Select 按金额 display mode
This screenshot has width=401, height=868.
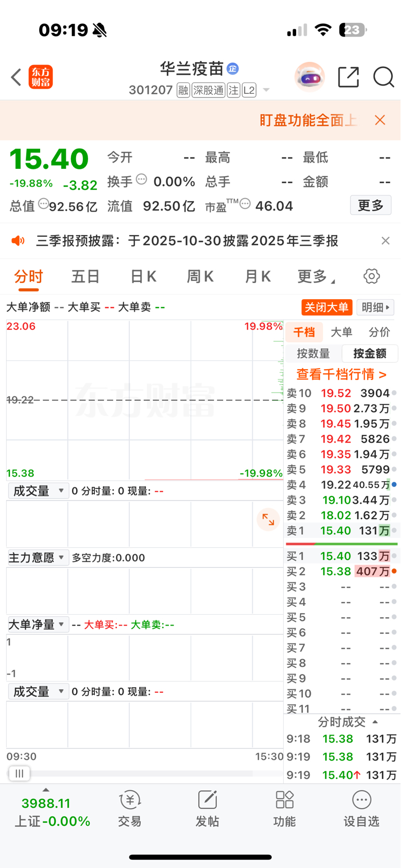click(x=370, y=353)
